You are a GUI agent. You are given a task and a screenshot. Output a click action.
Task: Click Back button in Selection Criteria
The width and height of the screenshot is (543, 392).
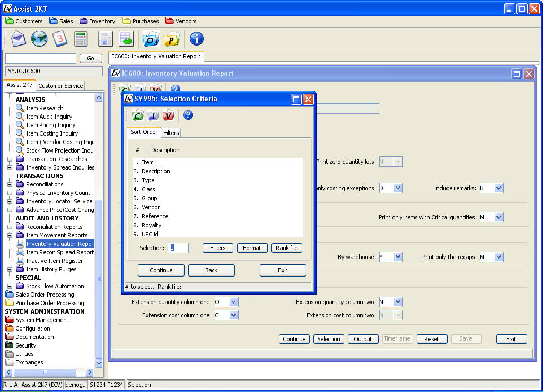click(211, 270)
